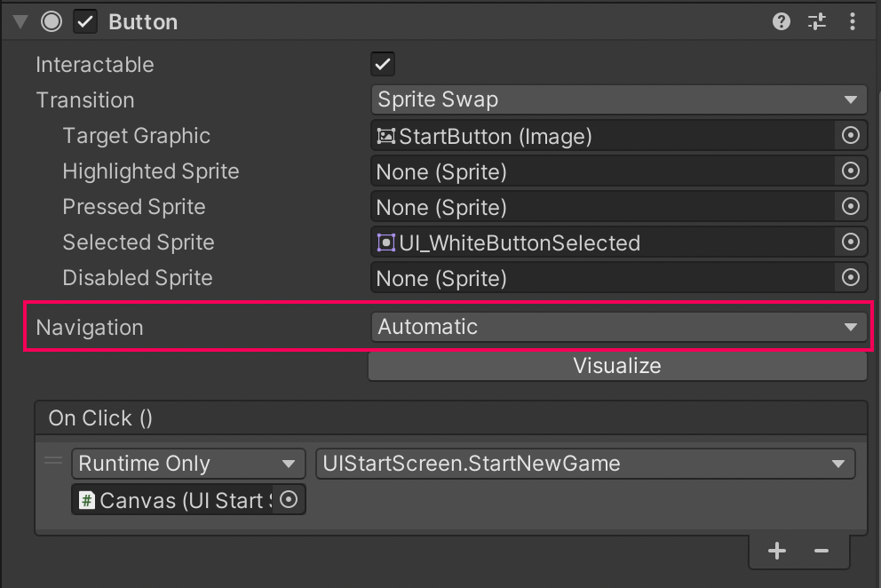Pick a sprite for Disabled Sprite
Image resolution: width=881 pixels, height=588 pixels.
[851, 278]
